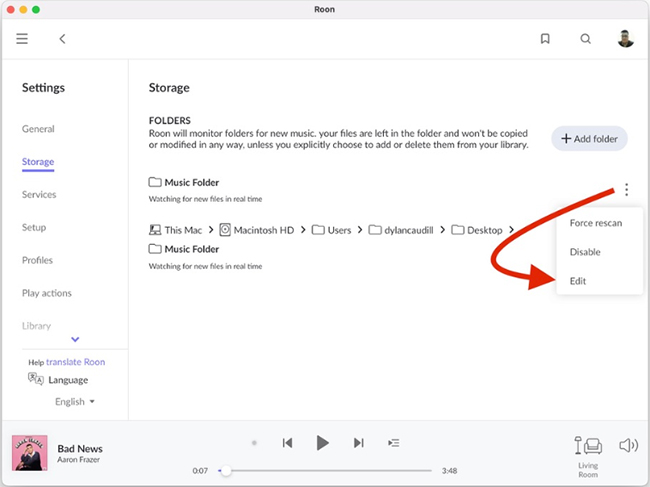Click the chevron after Desktop
Viewport: 650px width, 487px height.
(512, 230)
